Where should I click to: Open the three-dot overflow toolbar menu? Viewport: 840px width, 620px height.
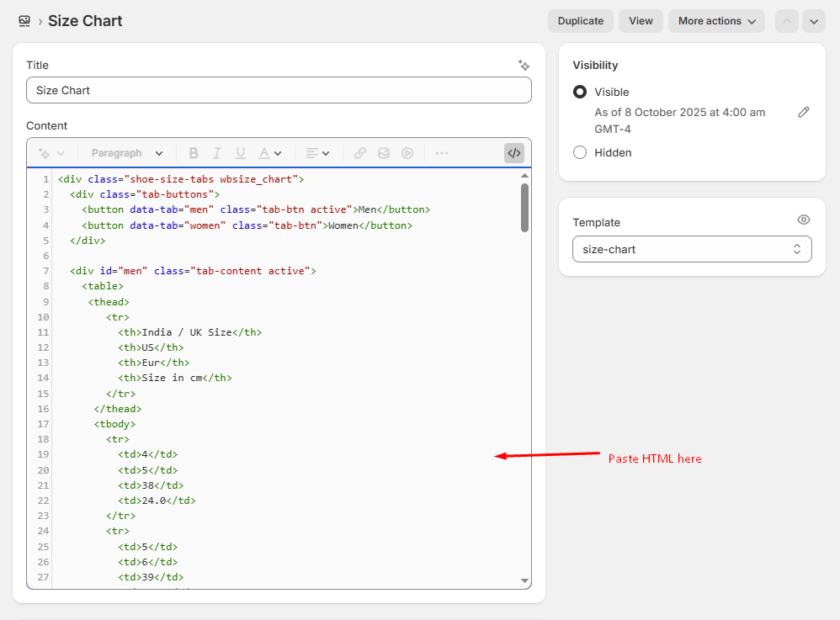442,153
